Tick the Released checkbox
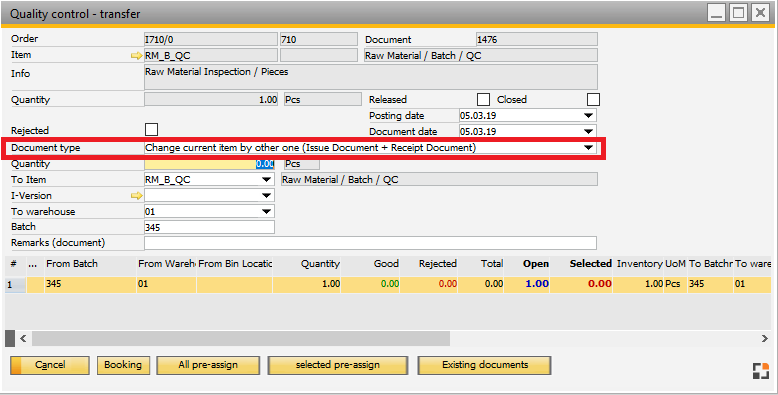778x395 pixels. pos(483,100)
